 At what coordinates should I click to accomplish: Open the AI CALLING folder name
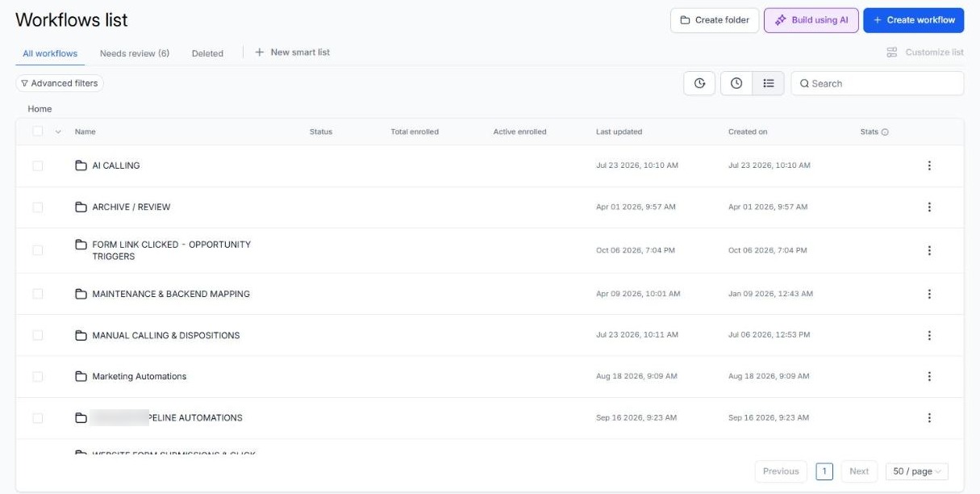116,165
